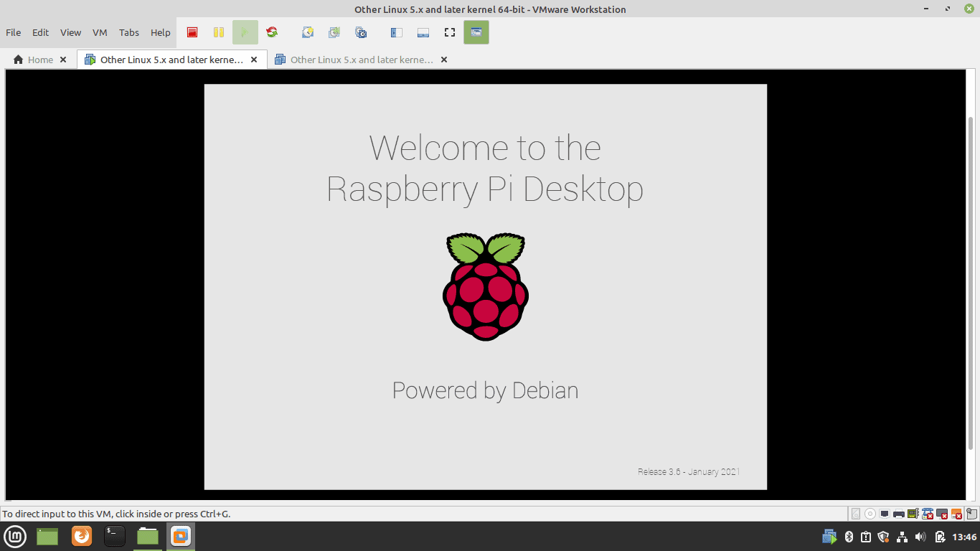Toggle the console view icon
The height and width of the screenshot is (551, 980).
point(476,32)
